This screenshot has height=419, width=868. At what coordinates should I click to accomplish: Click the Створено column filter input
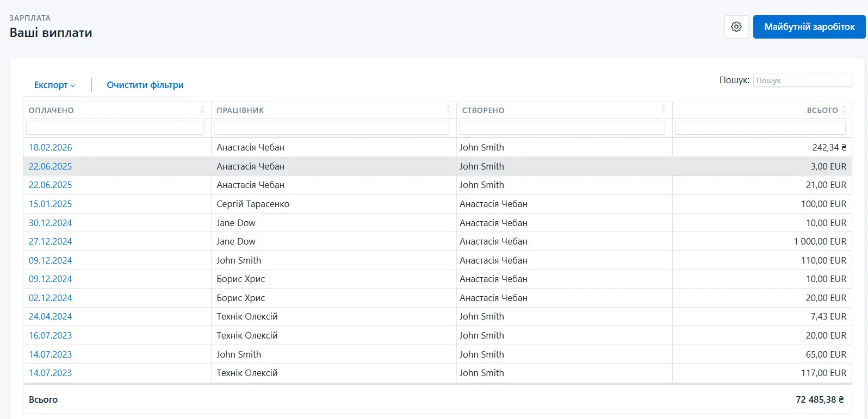[x=562, y=128]
